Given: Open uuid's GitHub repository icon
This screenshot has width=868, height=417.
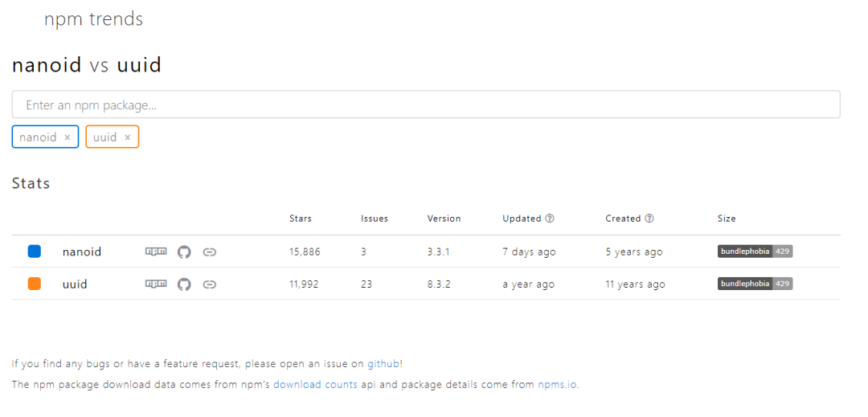Looking at the screenshot, I should click(x=184, y=284).
